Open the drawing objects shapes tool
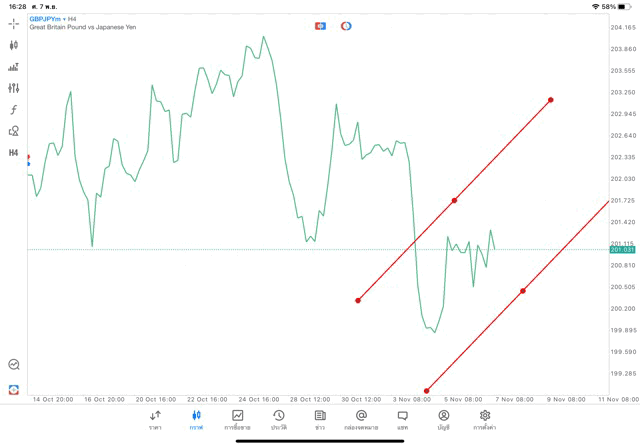640x447 pixels. (x=14, y=131)
